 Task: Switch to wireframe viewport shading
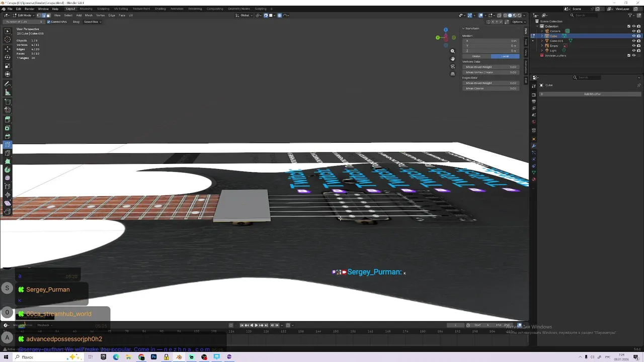(x=505, y=15)
